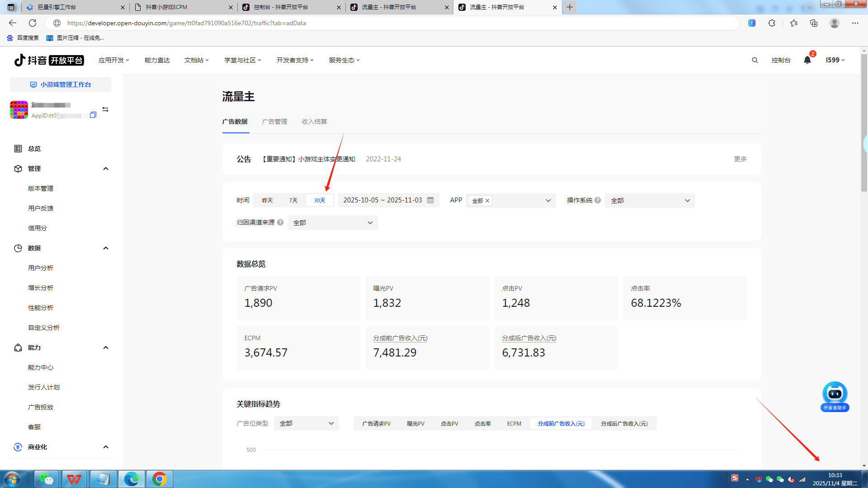Image resolution: width=868 pixels, height=488 pixels.
Task: Click the switch game arrows icon
Action: [105, 109]
